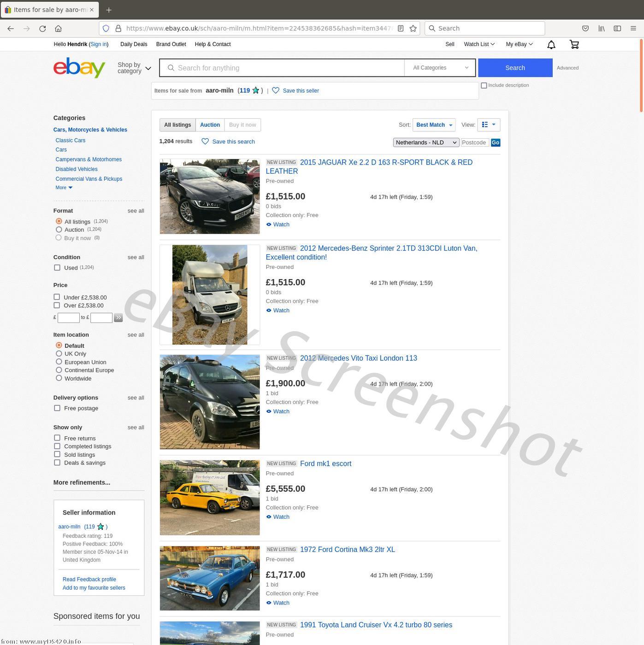Screen dimensions: 644x645
Task: Open the All Categories search dropdown
Action: pyautogui.click(x=440, y=68)
